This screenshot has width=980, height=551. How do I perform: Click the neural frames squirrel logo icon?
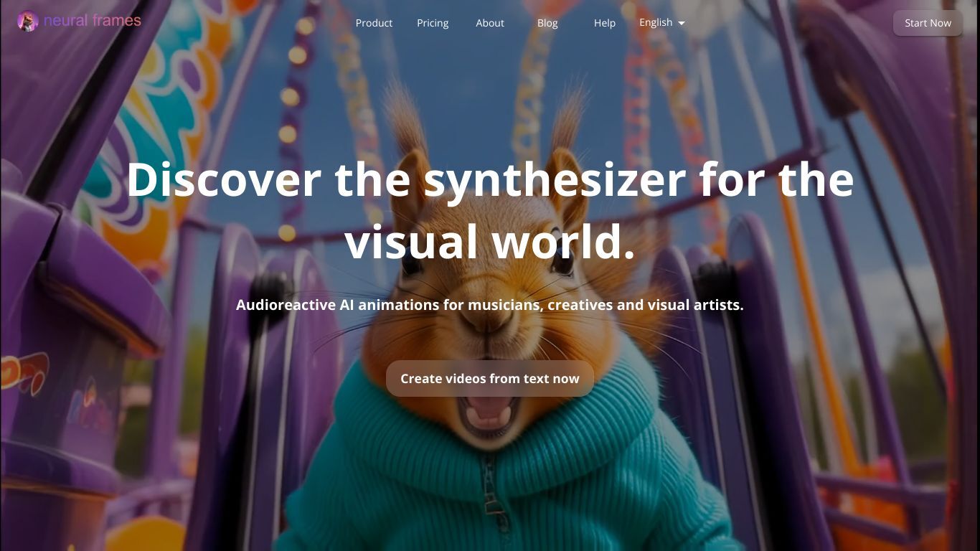click(x=28, y=22)
